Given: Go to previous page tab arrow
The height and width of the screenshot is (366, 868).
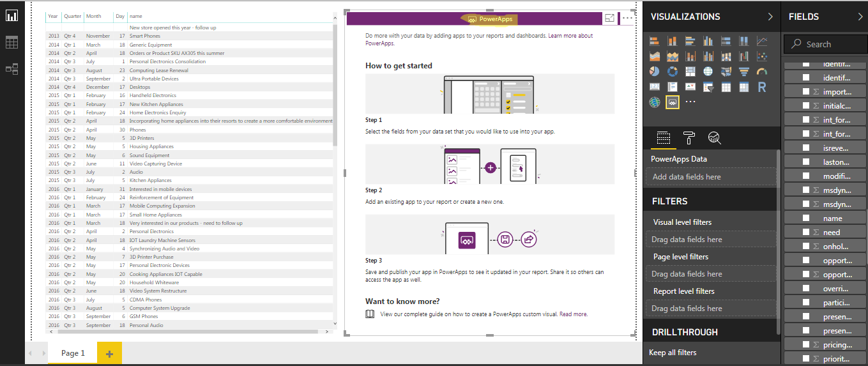Looking at the screenshot, I should click(30, 353).
